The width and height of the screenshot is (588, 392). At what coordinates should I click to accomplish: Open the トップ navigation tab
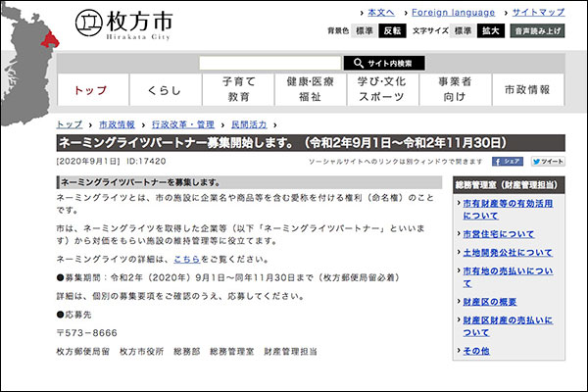pos(92,90)
